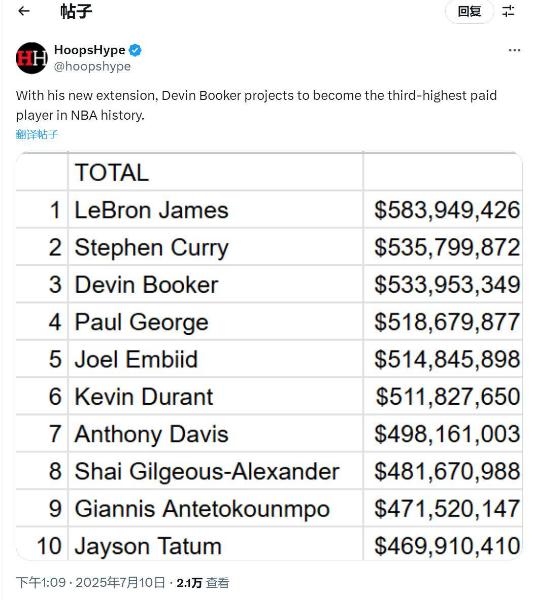
Task: Click the HoopsHype profile avatar
Action: click(x=32, y=58)
